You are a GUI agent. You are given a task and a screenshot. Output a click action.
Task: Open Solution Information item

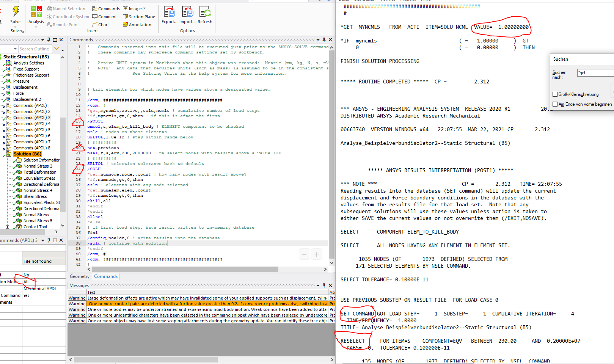(x=41, y=160)
